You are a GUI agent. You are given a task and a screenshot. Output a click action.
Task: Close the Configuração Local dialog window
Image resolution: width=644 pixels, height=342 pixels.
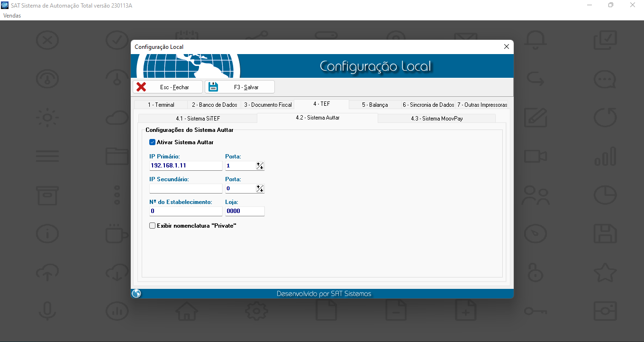506,46
